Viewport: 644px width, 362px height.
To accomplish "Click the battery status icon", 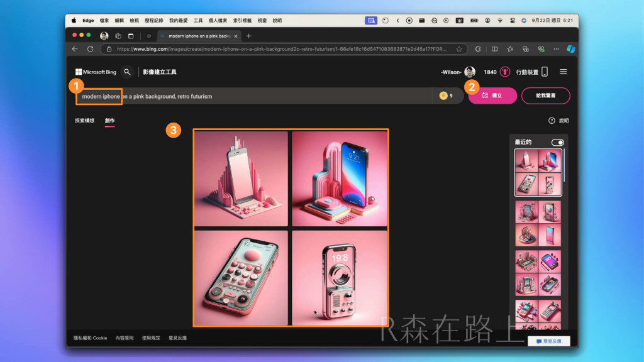I will pos(474,20).
